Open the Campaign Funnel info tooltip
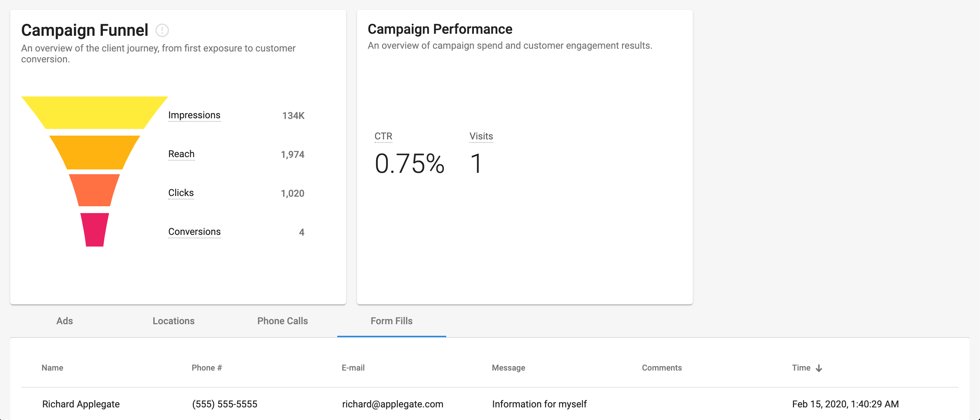980x420 pixels. pos(162,30)
